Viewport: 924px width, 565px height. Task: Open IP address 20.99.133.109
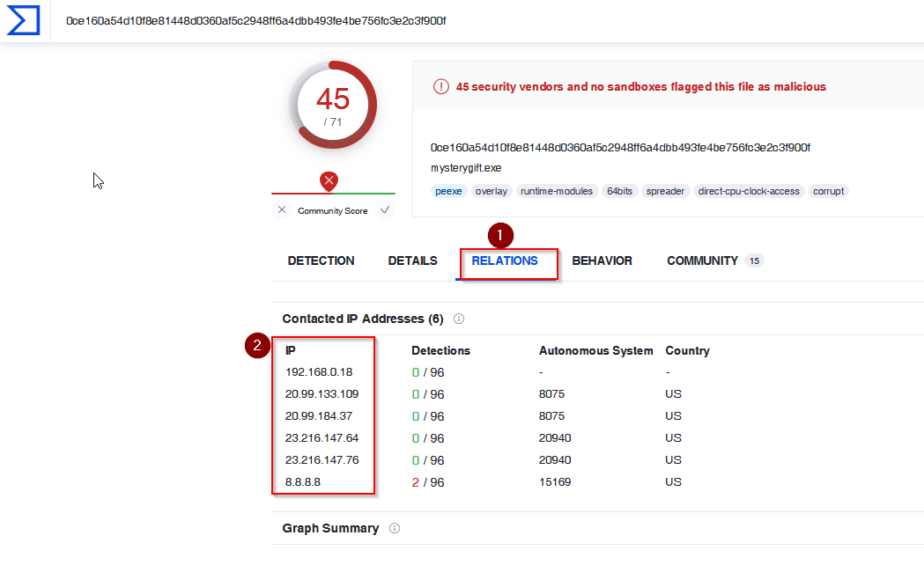pyautogui.click(x=322, y=393)
